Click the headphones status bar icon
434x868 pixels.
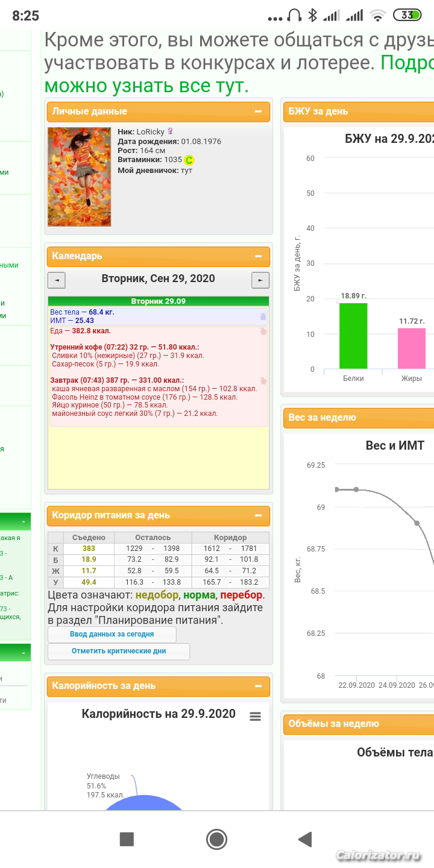point(294,15)
